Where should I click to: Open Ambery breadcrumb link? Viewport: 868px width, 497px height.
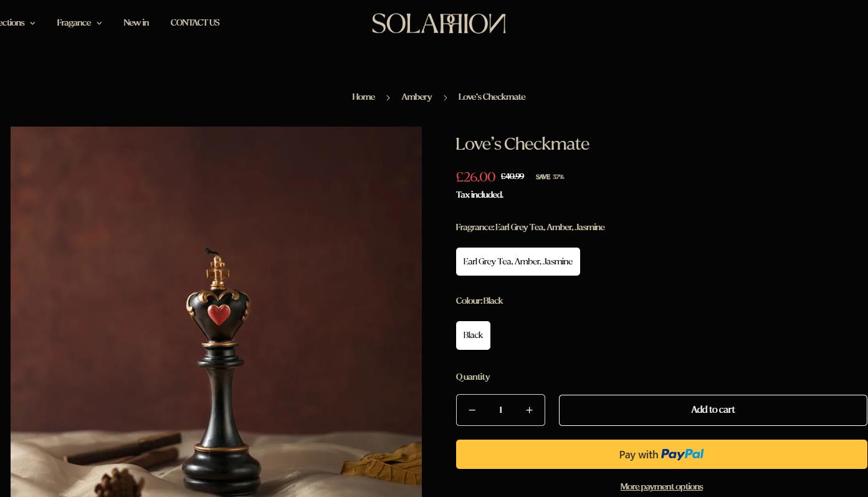[416, 97]
